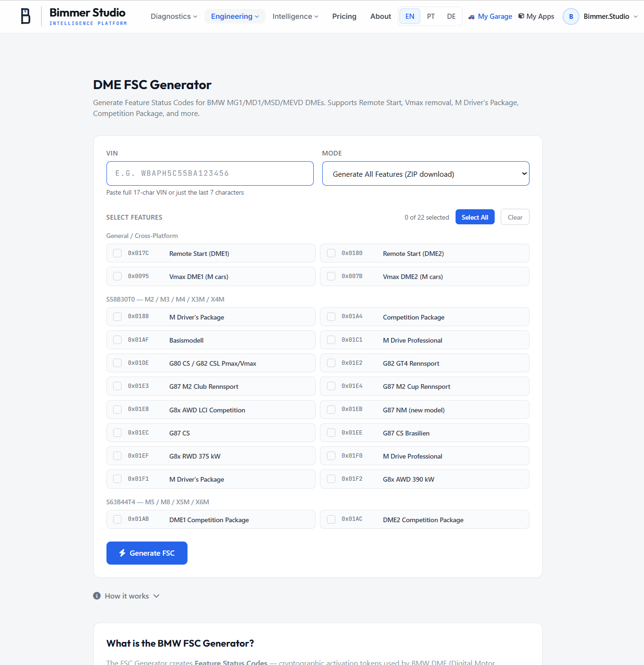Switch language to EN
644x665 pixels.
click(410, 16)
